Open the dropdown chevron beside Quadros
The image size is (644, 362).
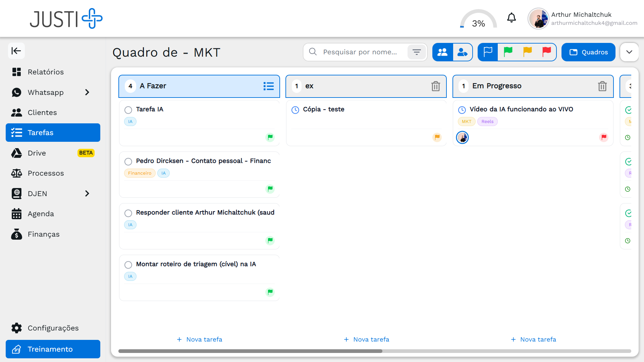(x=629, y=52)
